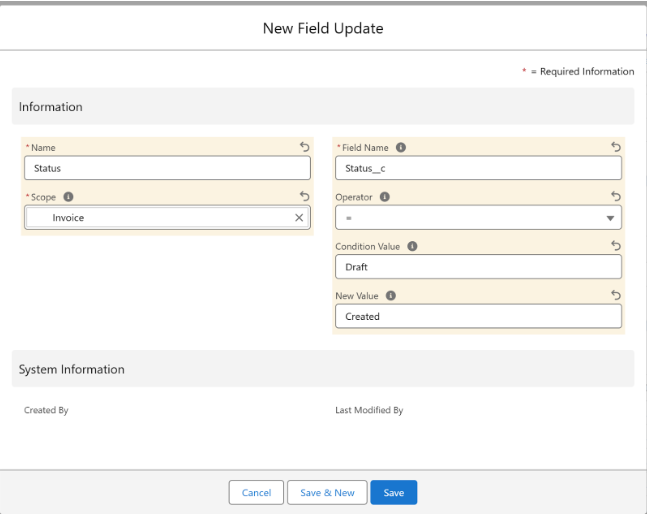This screenshot has height=518, width=647.
Task: Click the undo icon for the Scope field
Action: tap(304, 197)
